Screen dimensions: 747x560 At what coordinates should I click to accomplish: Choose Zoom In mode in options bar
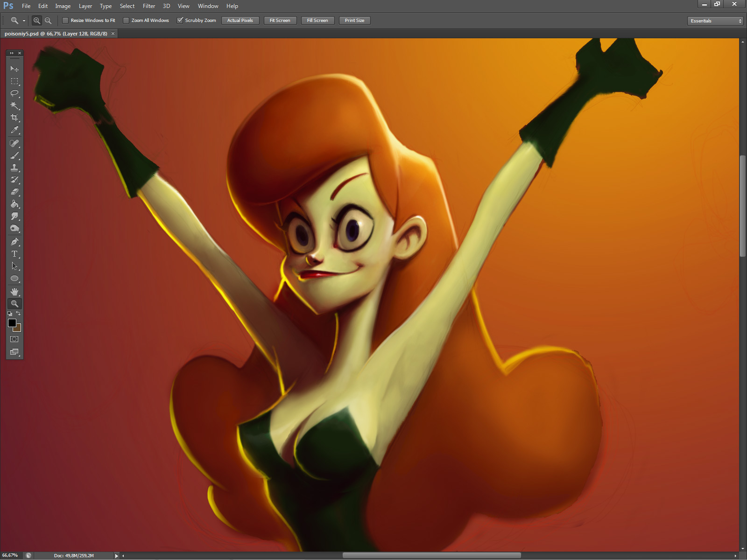[x=36, y=21]
